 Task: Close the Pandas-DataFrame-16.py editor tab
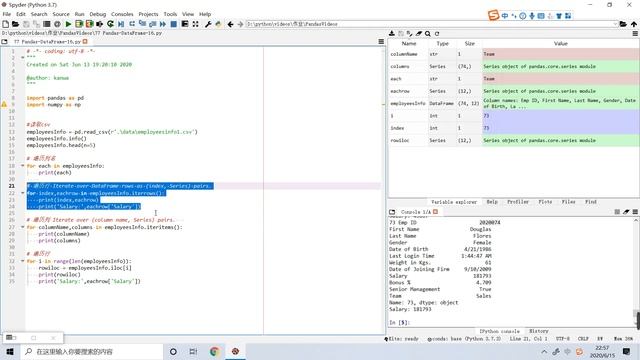[85, 42]
